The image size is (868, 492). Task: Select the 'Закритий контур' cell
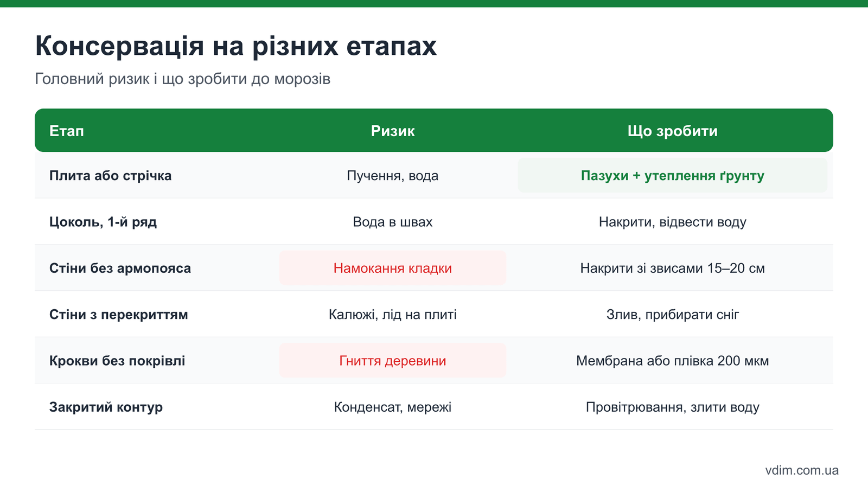[x=106, y=407]
